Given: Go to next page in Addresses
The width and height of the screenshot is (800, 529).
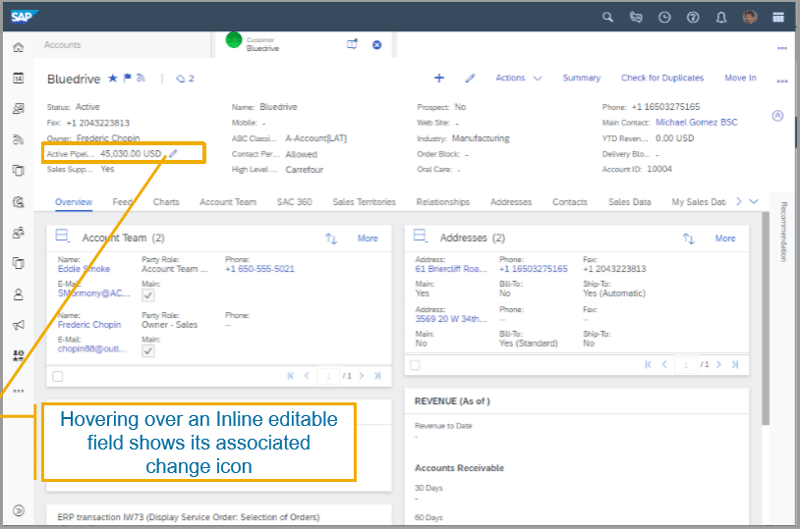Looking at the screenshot, I should click(x=719, y=365).
